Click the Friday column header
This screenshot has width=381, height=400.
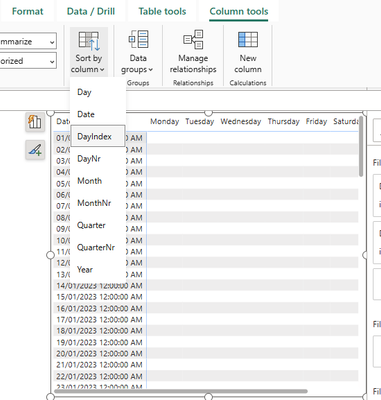[316, 122]
